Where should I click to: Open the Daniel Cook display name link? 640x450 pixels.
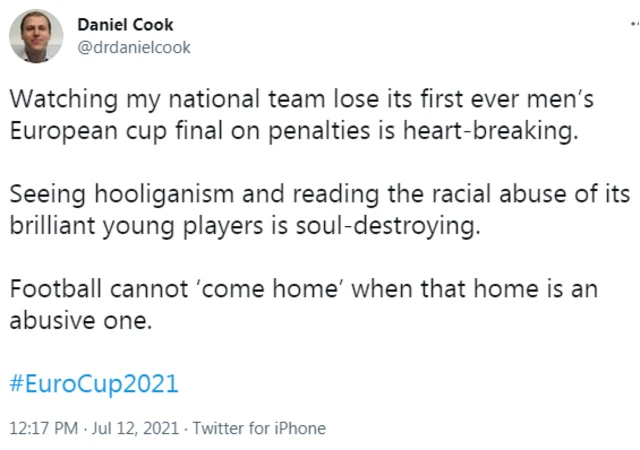125,25
